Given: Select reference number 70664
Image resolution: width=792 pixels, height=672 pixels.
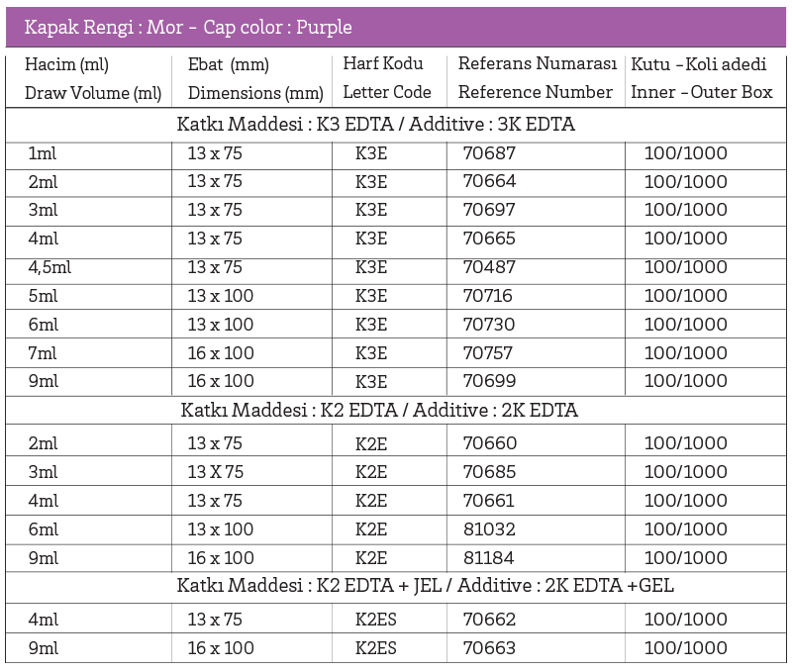Looking at the screenshot, I should (489, 182).
